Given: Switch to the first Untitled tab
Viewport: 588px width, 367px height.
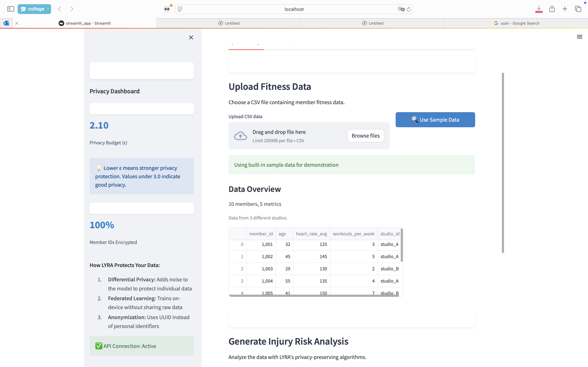Looking at the screenshot, I should (229, 23).
